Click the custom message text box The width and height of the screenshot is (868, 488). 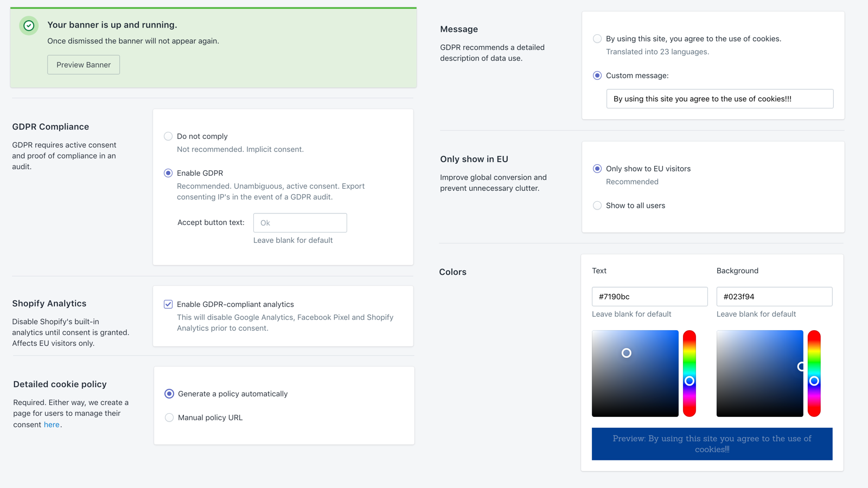(x=719, y=99)
